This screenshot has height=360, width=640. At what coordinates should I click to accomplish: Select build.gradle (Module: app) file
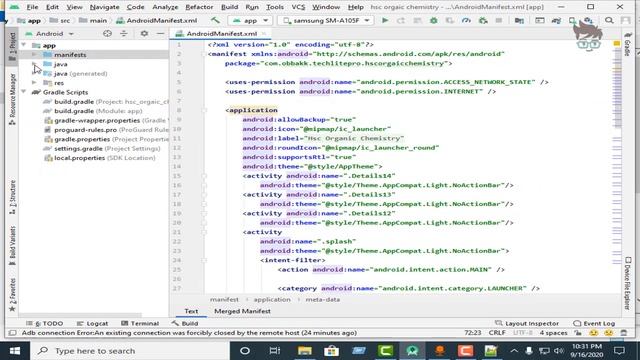pyautogui.click(x=98, y=111)
